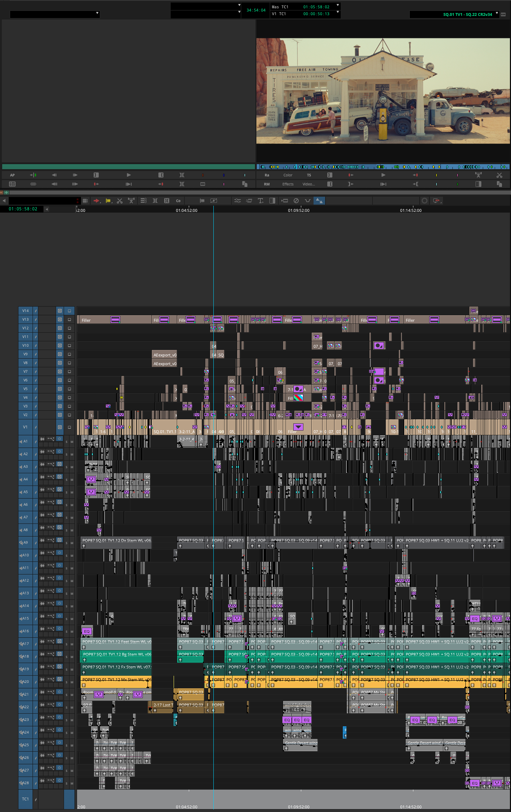Select the V1 track selector
This screenshot has height=812, width=511.
[25, 427]
